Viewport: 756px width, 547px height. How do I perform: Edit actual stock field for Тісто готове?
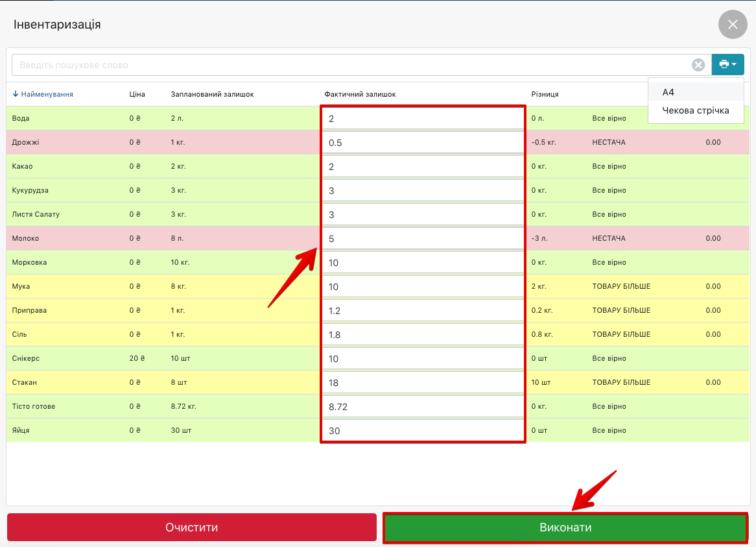[x=423, y=407]
